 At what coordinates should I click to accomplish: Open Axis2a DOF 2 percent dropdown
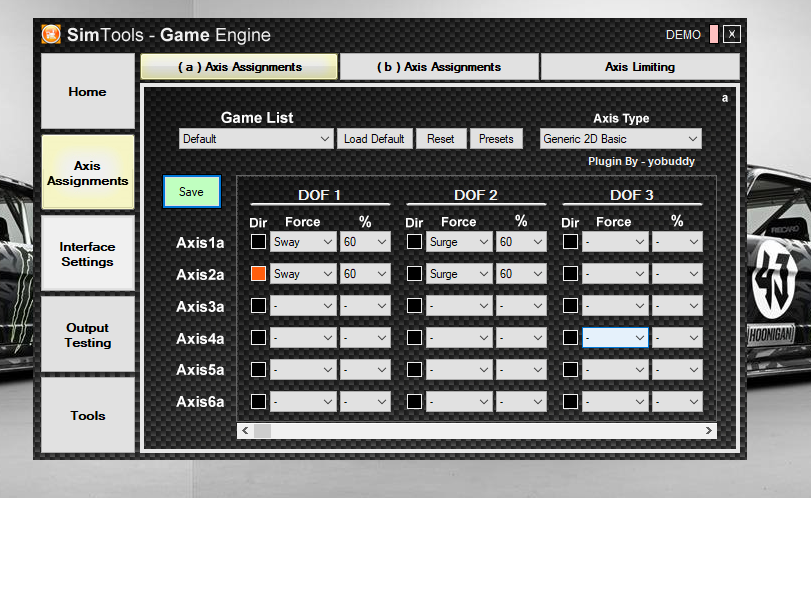(x=521, y=274)
